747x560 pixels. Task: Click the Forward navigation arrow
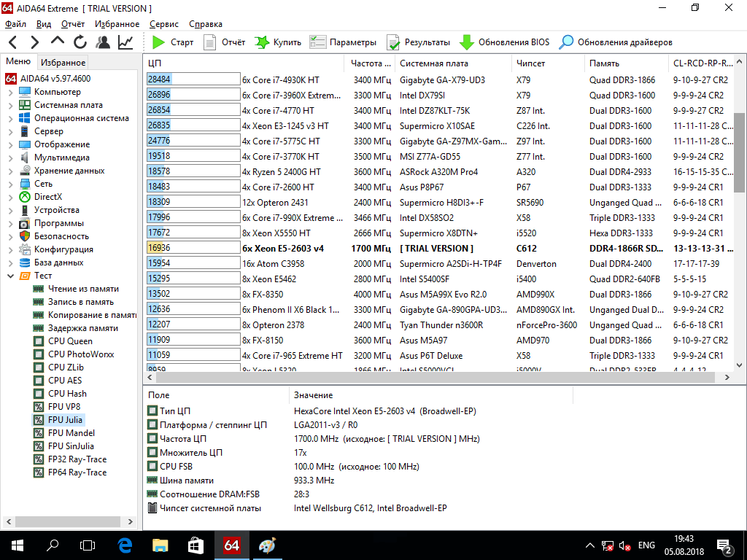click(x=35, y=42)
